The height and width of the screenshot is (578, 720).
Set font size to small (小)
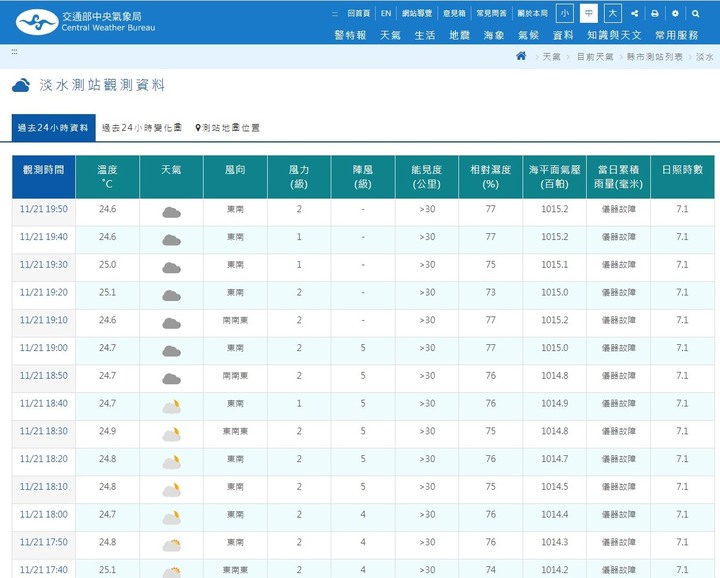[x=564, y=13]
